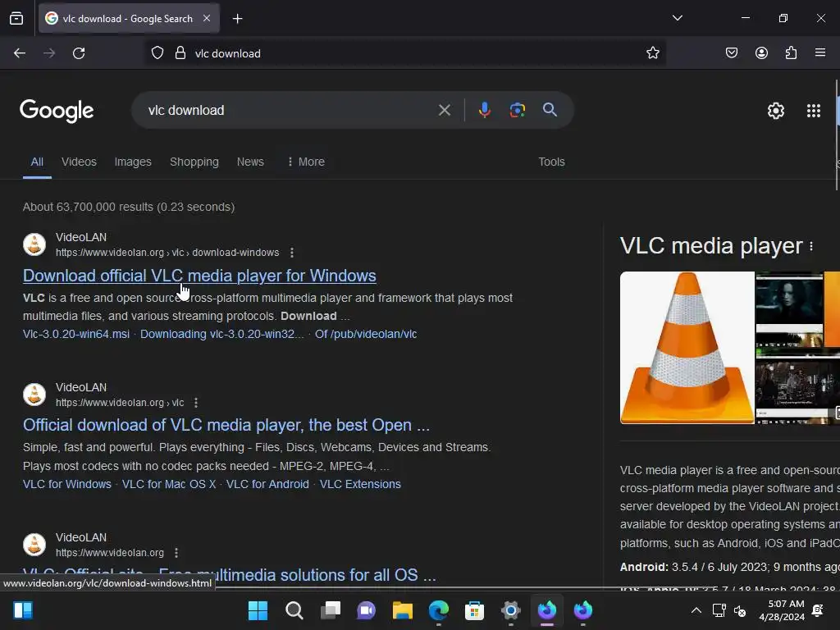Screen dimensions: 840x630
Task: Open Of /pub/videolan/vlc sitelink
Action: (x=366, y=334)
